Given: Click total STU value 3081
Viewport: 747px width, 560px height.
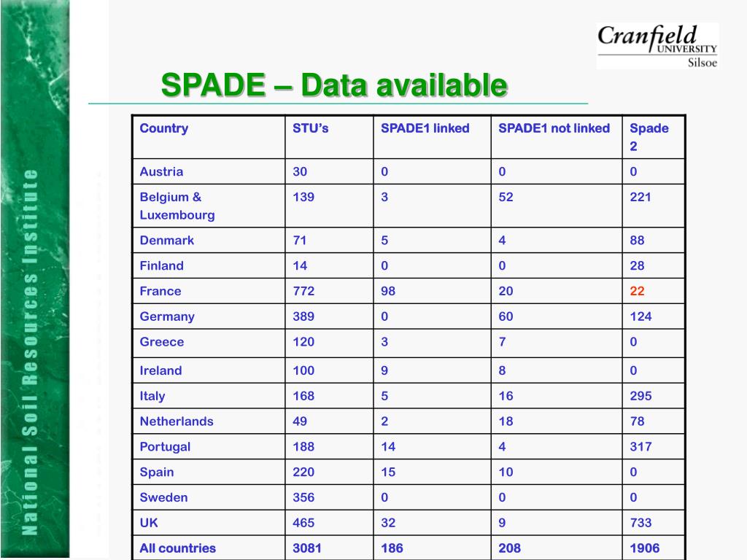Looking at the screenshot, I should 307,548.
